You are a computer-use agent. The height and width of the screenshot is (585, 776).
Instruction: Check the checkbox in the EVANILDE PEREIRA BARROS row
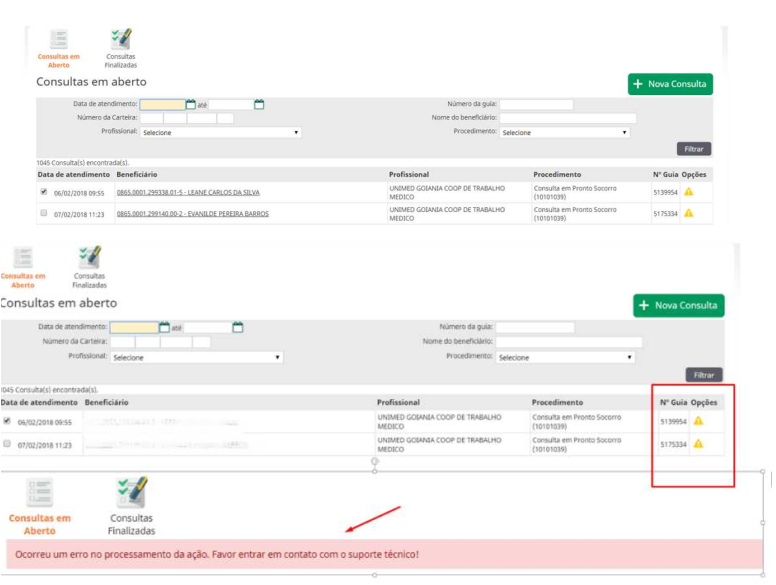tap(43, 213)
